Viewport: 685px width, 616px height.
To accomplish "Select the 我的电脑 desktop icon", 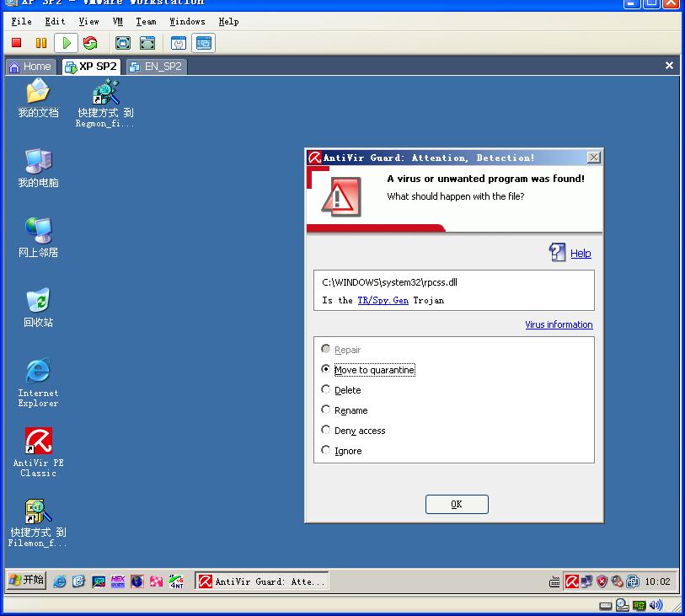I will pyautogui.click(x=38, y=169).
